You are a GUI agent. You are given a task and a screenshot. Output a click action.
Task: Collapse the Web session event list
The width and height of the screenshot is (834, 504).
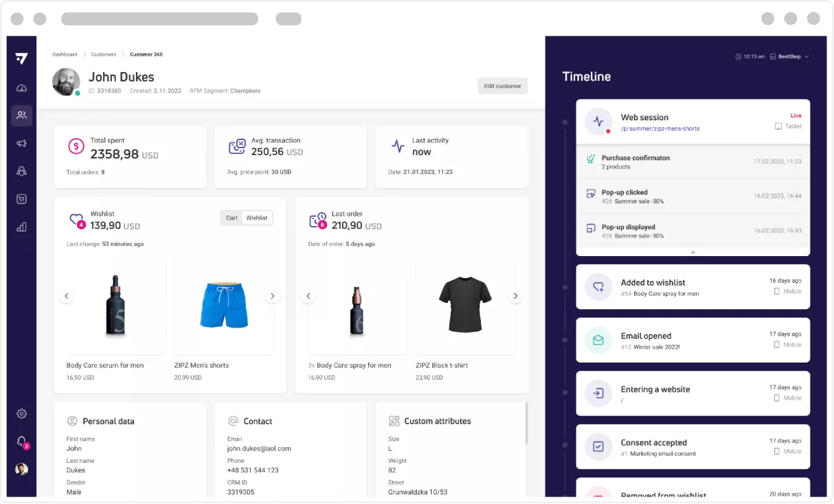[x=692, y=252]
